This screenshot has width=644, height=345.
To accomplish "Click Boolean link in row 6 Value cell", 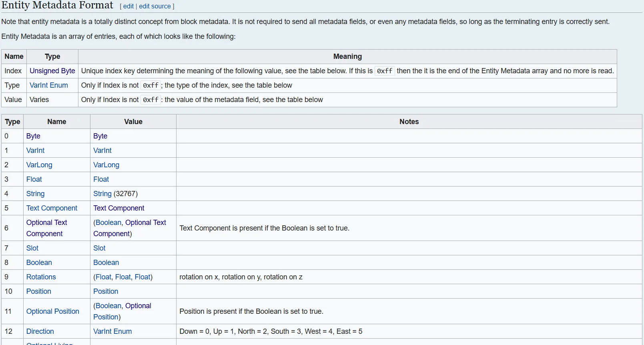I will click(108, 223).
